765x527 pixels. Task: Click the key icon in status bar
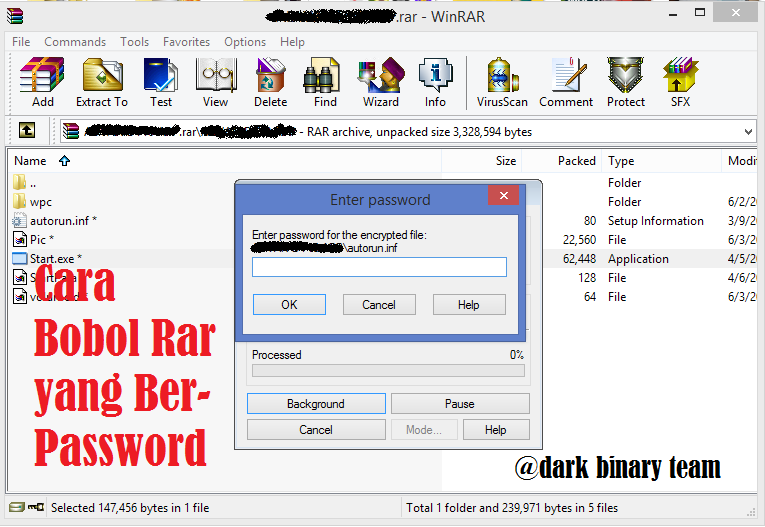tap(36, 507)
